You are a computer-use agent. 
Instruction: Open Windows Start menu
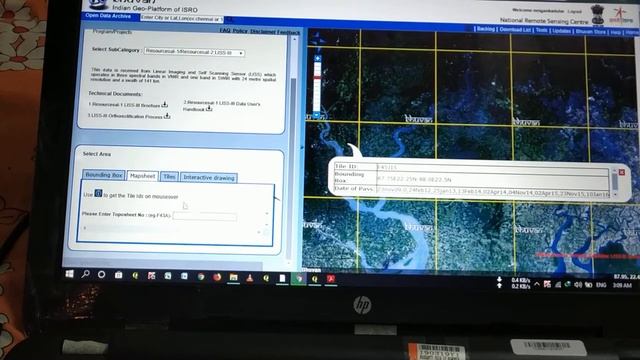click(x=69, y=274)
